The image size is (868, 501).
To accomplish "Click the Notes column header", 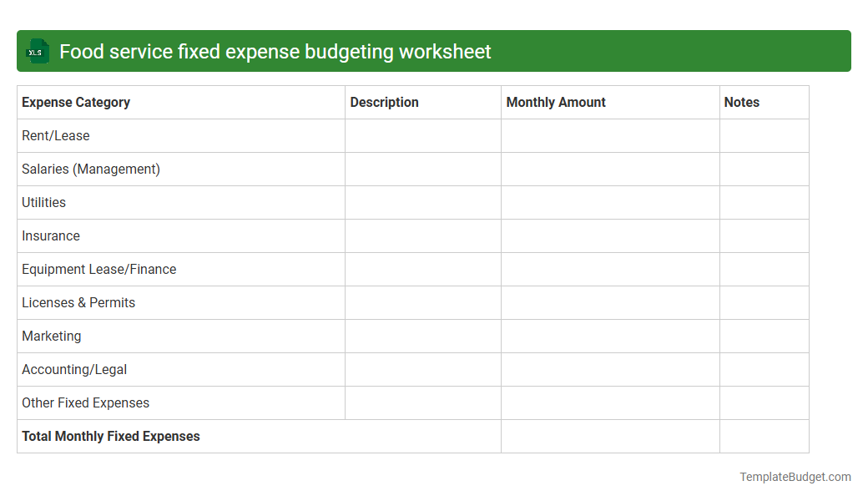I will click(x=741, y=102).
